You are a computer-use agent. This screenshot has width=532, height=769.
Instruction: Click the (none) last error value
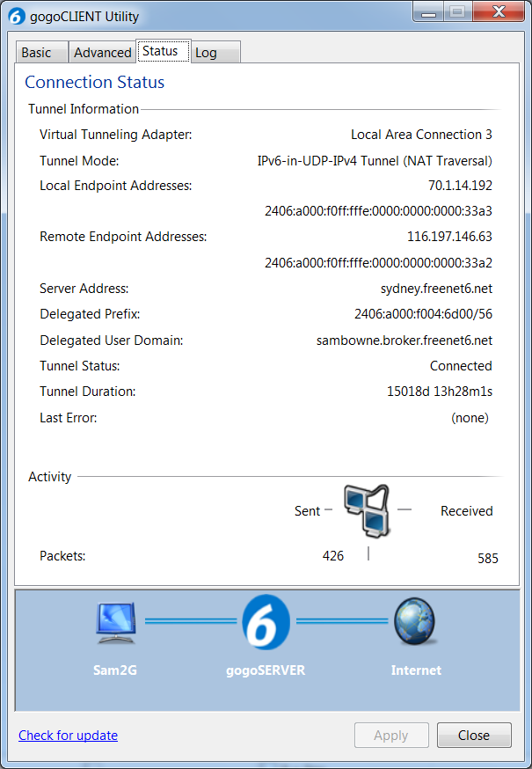[x=470, y=418]
